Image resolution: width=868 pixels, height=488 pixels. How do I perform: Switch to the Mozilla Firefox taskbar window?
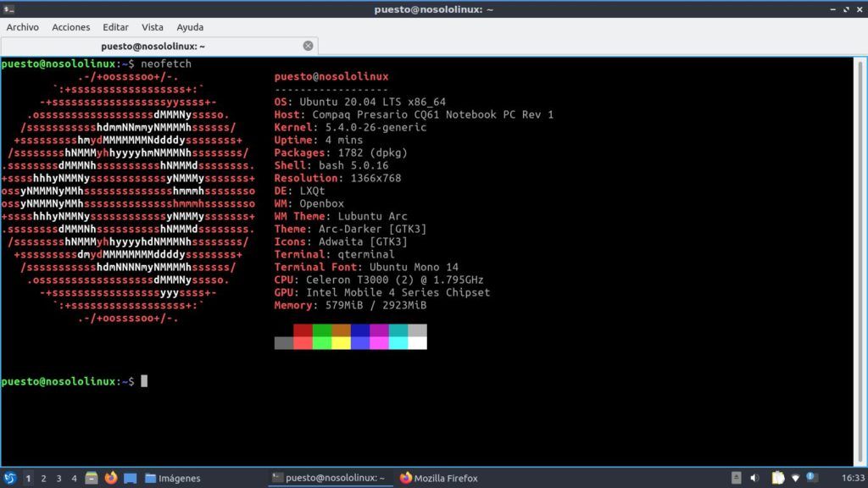[439, 478]
